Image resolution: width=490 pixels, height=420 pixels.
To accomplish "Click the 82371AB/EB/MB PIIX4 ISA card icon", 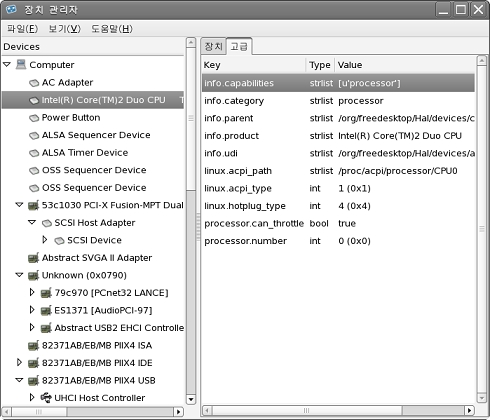I will coord(33,345).
